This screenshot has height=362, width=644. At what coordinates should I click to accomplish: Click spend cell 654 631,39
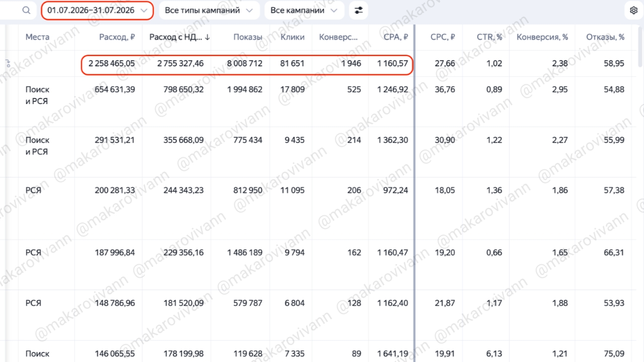click(115, 89)
